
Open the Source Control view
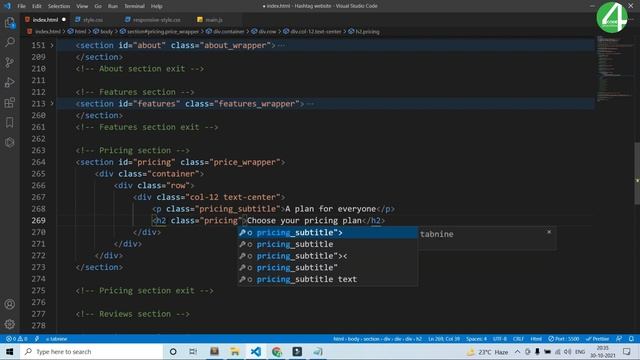[x=9, y=62]
